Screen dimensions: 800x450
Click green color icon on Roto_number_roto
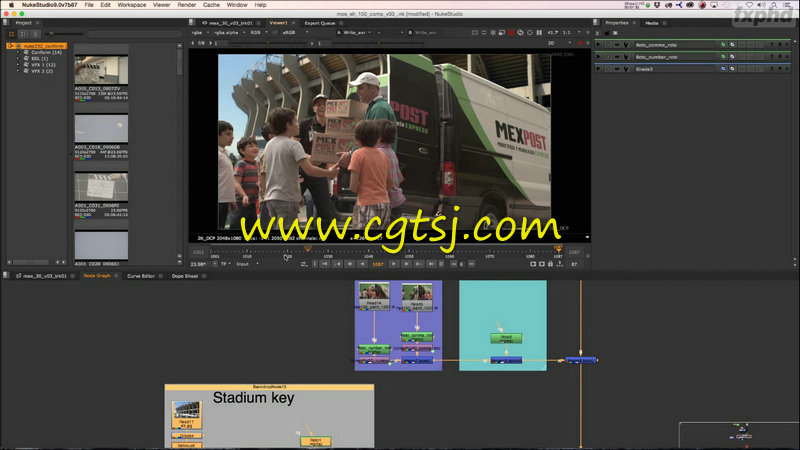723,57
